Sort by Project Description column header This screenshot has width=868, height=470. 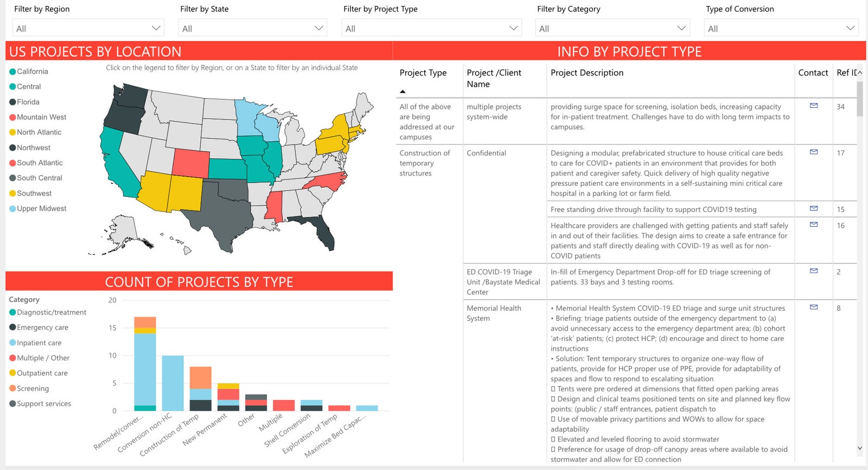point(587,73)
